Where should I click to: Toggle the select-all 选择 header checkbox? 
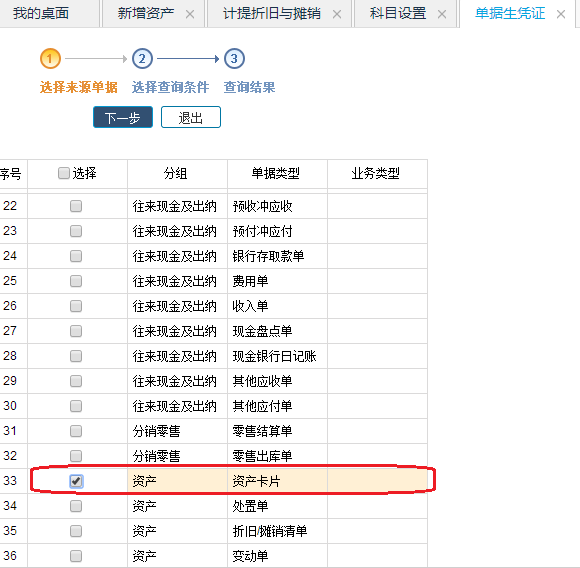click(x=64, y=173)
